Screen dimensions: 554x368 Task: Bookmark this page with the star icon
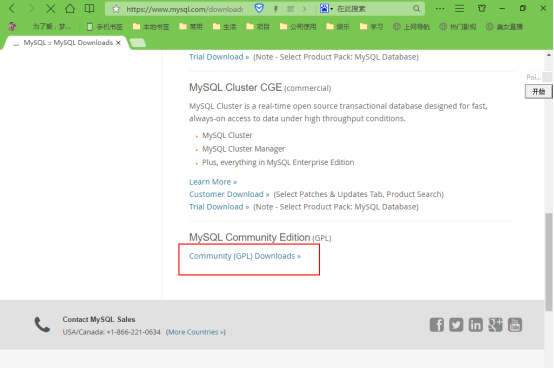[x=116, y=9]
